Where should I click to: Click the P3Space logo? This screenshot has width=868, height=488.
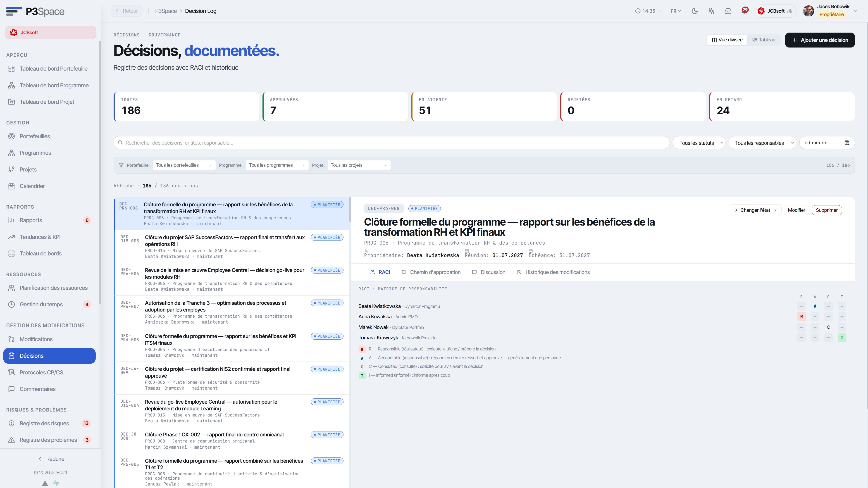35,12
